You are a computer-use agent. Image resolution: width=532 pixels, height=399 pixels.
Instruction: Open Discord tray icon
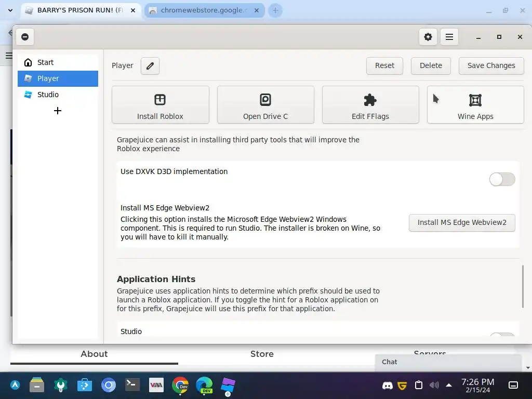point(387,385)
